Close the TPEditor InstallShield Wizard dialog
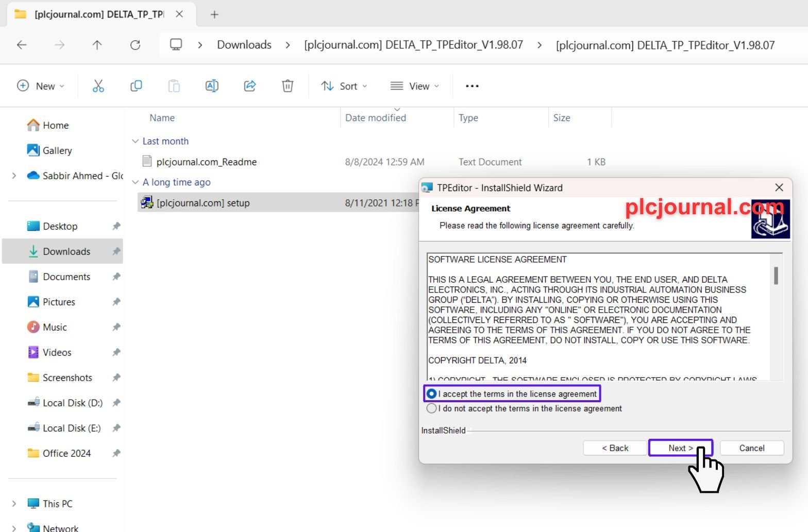The height and width of the screenshot is (532, 808). pyautogui.click(x=779, y=187)
